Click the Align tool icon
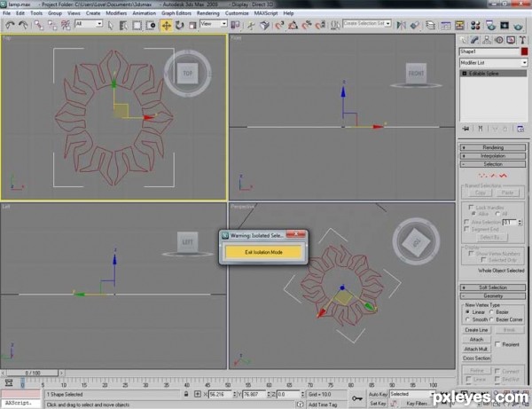Viewport: 532px width, 409px height. tap(415, 25)
